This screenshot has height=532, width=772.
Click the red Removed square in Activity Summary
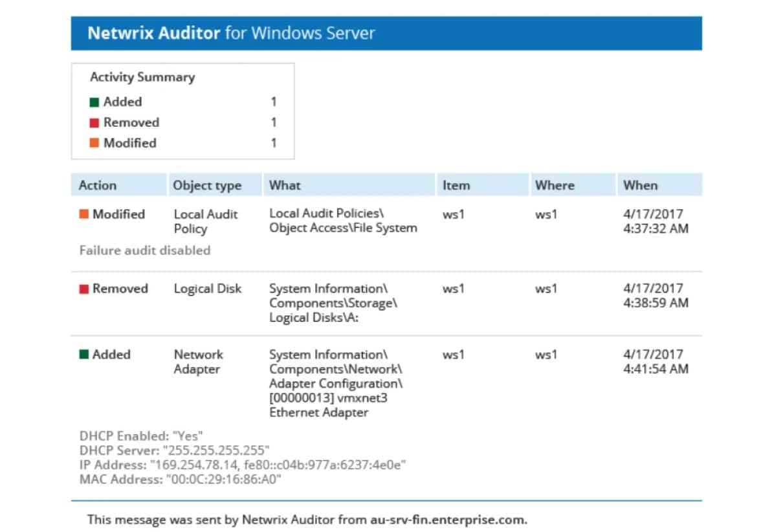coord(96,122)
